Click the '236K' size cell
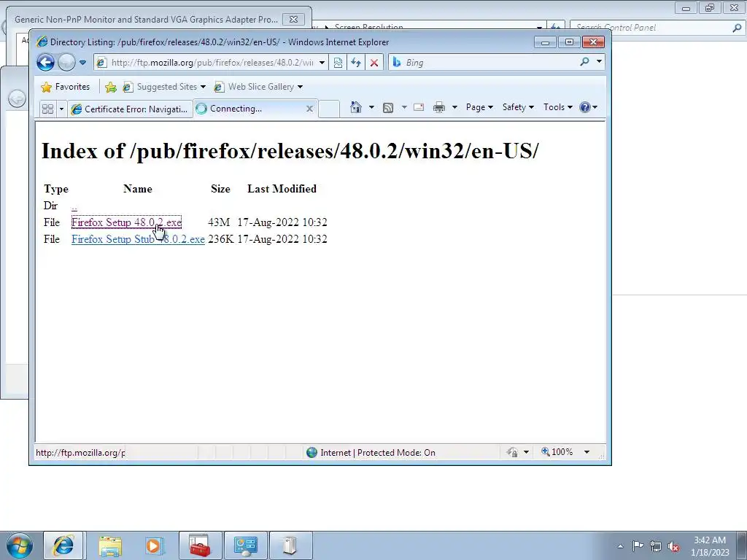 [220, 239]
